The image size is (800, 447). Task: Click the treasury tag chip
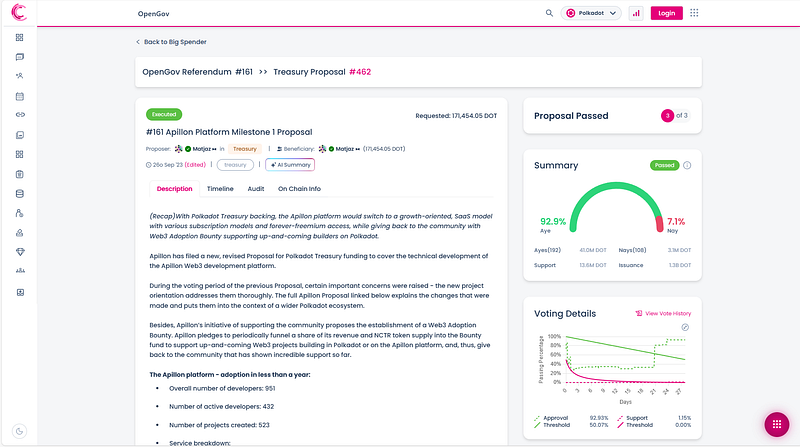pyautogui.click(x=235, y=165)
